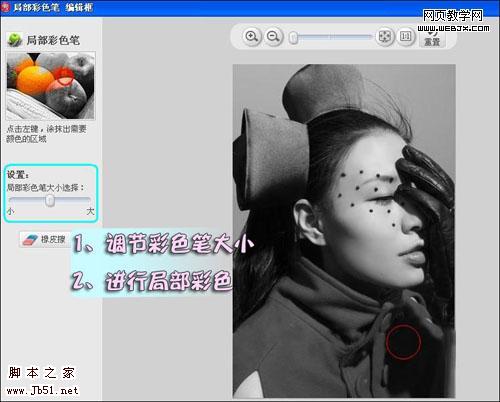Screen dimensions: 500x402
Task: Click the 点击左键，涂抹出需要颜色的区域 instruction text
Action: click(x=46, y=134)
